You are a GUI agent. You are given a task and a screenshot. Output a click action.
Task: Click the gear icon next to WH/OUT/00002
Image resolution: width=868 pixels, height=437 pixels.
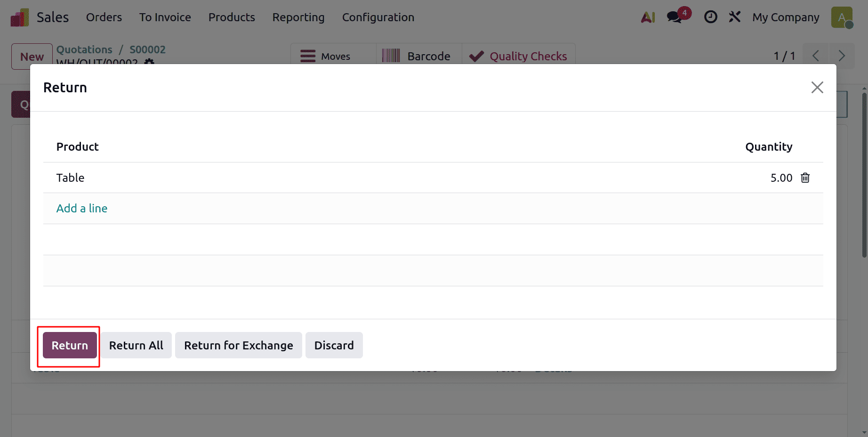149,62
